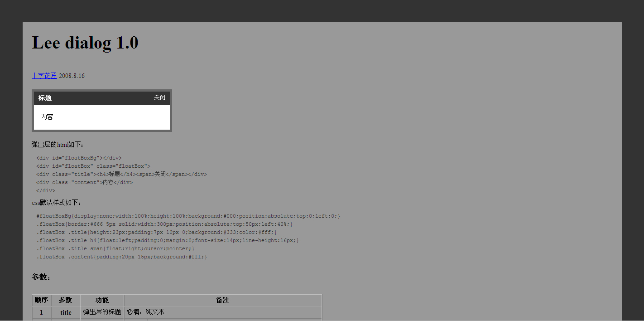The image size is (644, 321).
Task: Click the class="title" code line
Action: (121, 175)
